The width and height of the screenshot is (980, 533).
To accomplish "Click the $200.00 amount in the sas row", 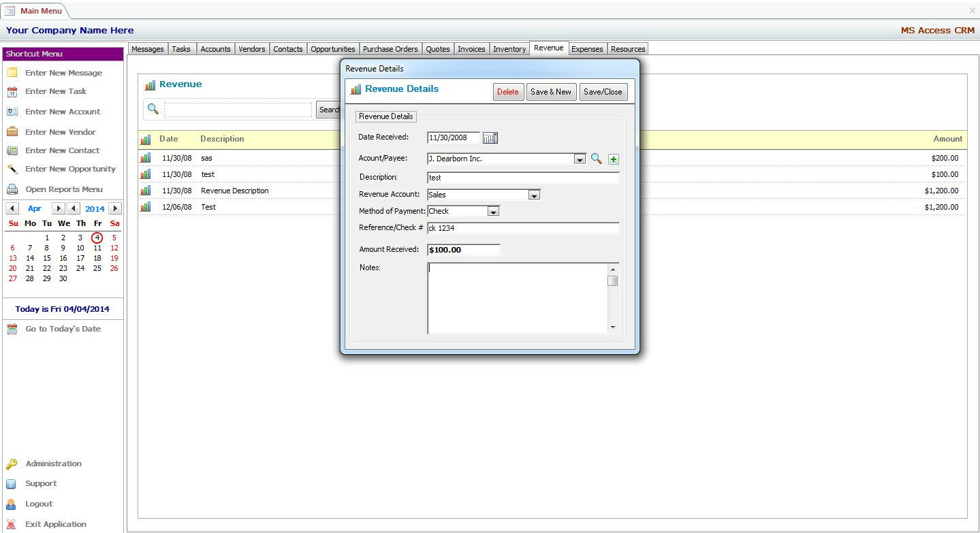I will [x=945, y=158].
